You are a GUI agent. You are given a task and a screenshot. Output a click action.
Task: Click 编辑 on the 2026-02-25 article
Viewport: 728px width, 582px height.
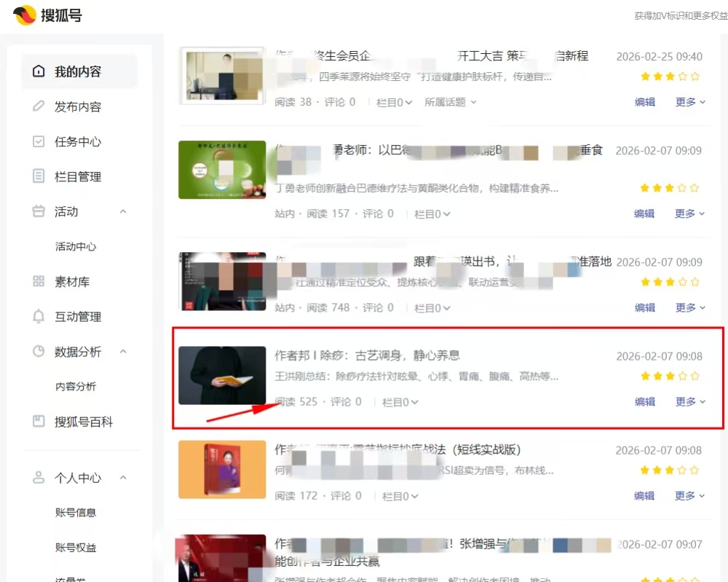[645, 102]
